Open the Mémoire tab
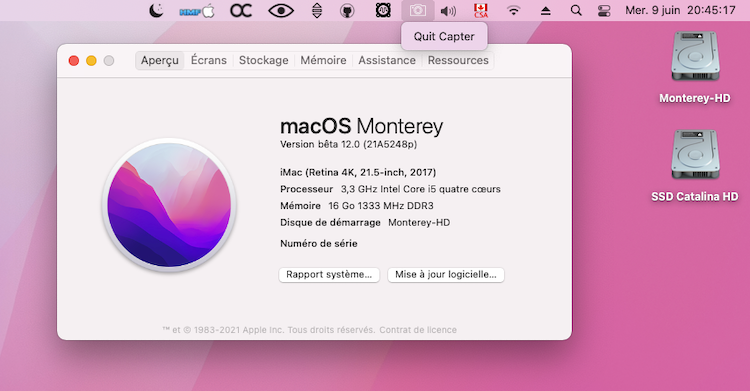750x391 pixels. click(x=323, y=60)
